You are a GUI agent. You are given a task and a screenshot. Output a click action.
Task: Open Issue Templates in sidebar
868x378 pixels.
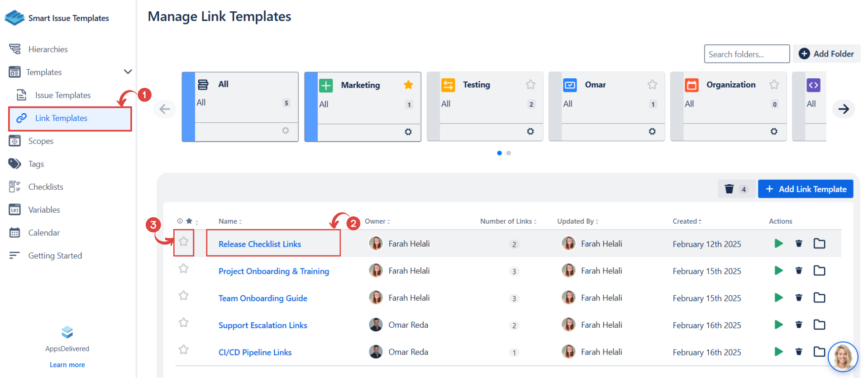[63, 95]
